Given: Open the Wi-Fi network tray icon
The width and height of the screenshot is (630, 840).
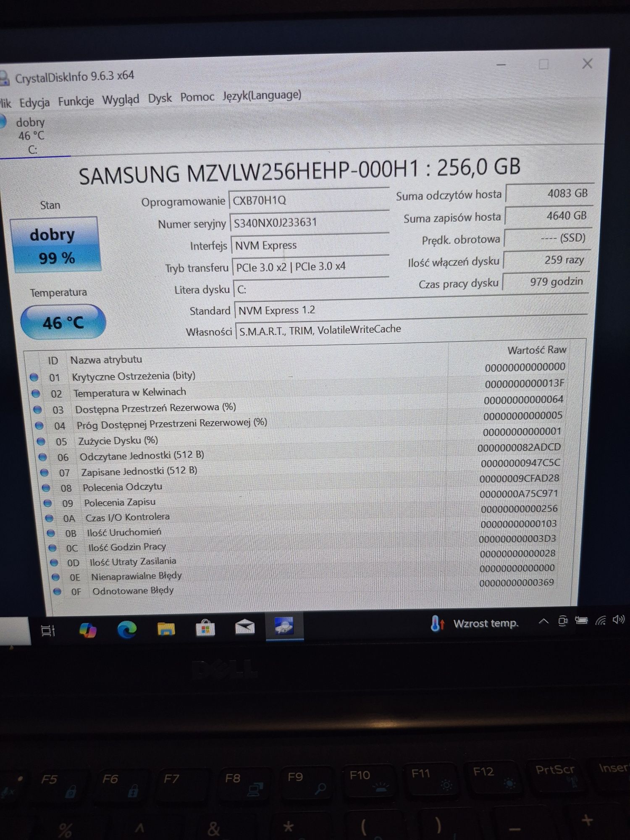Looking at the screenshot, I should [601, 620].
